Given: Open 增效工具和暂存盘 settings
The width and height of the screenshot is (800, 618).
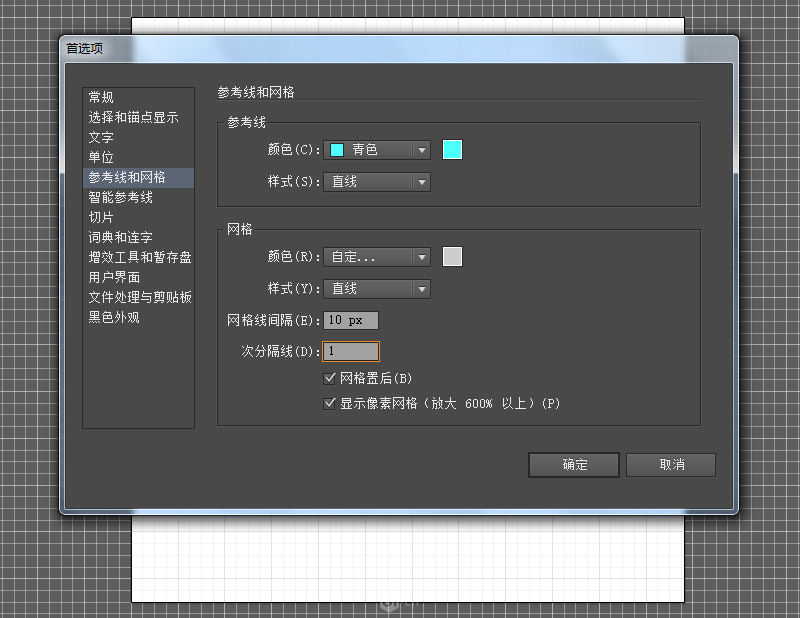Looking at the screenshot, I should pos(138,257).
